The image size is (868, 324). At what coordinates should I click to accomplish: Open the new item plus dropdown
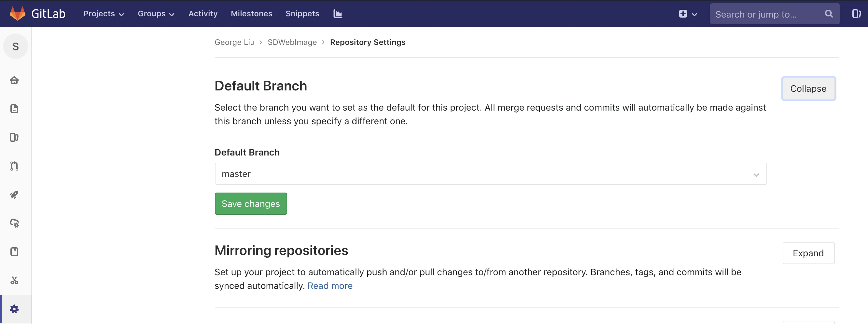click(x=687, y=14)
